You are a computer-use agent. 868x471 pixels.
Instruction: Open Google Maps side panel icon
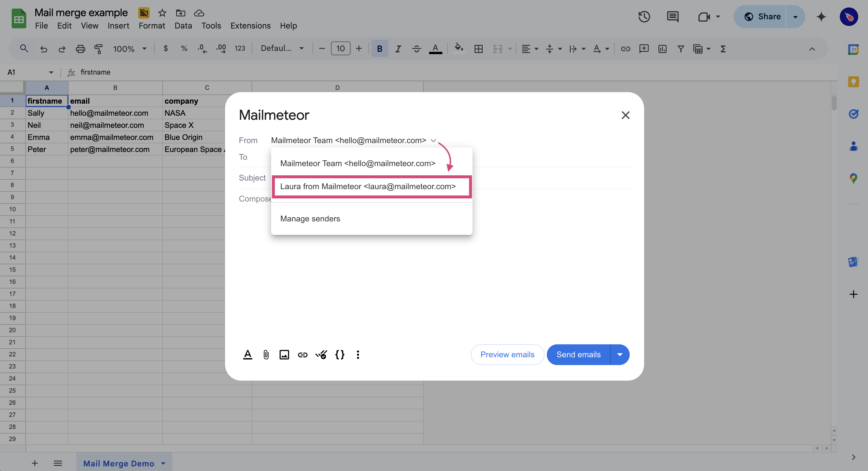pos(853,178)
